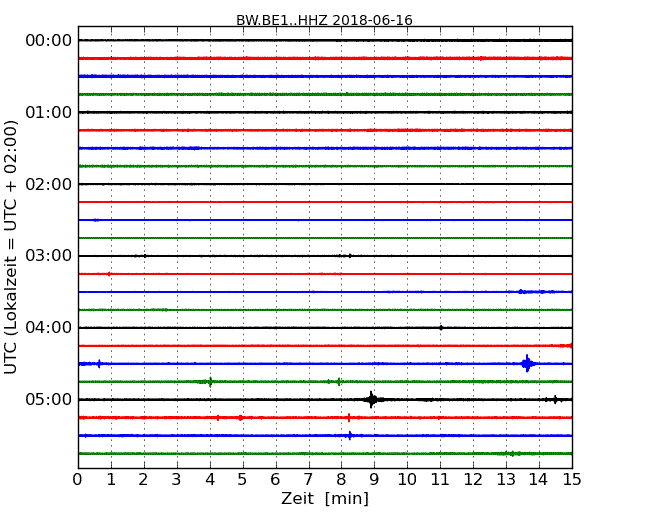Click the x-axis tick label 10
The image size is (650, 520).
(x=407, y=480)
